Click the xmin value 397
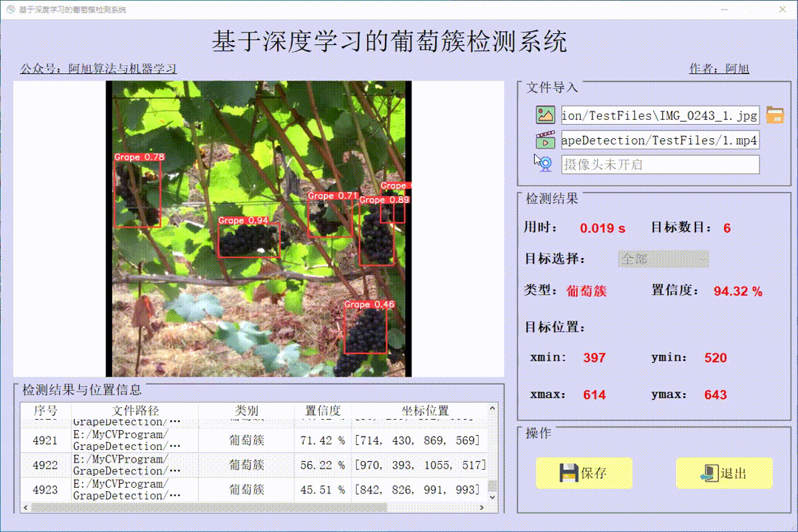This screenshot has height=532, width=798. pyautogui.click(x=594, y=358)
